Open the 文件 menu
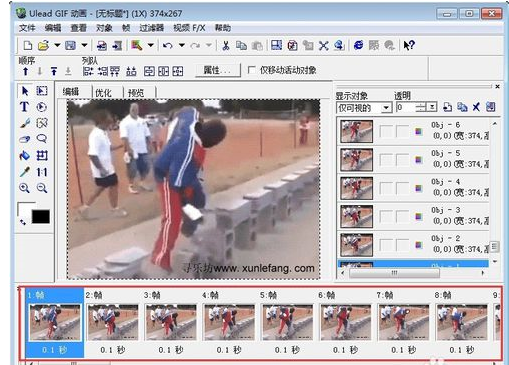This screenshot has width=509, height=365. point(27,28)
